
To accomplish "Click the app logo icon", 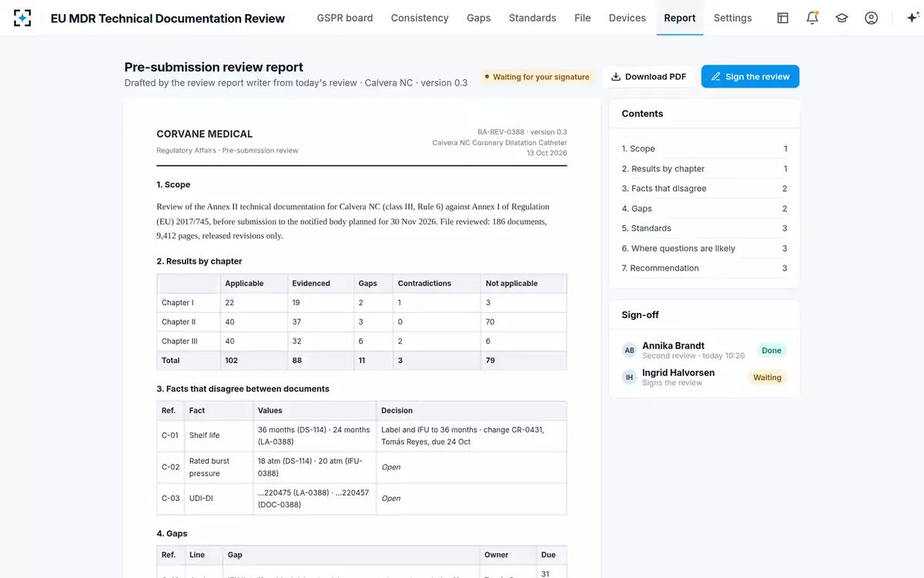I will 22,18.
